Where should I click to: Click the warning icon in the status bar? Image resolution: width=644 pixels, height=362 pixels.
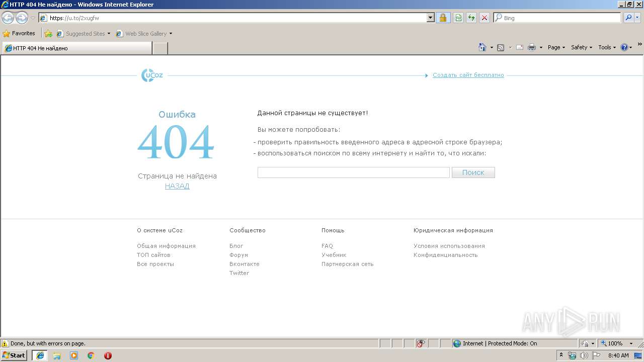[5, 343]
